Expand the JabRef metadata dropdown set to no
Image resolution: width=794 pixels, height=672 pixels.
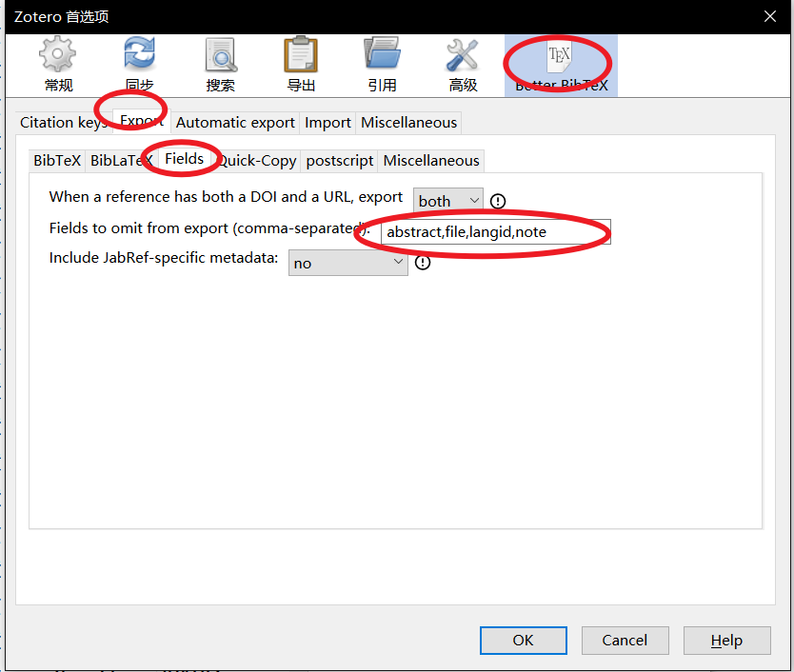coord(347,263)
